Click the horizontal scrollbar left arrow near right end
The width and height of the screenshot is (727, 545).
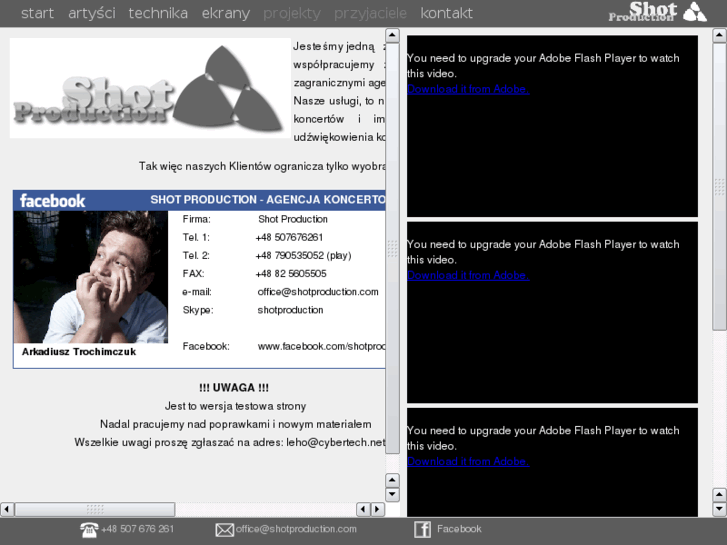click(x=363, y=509)
